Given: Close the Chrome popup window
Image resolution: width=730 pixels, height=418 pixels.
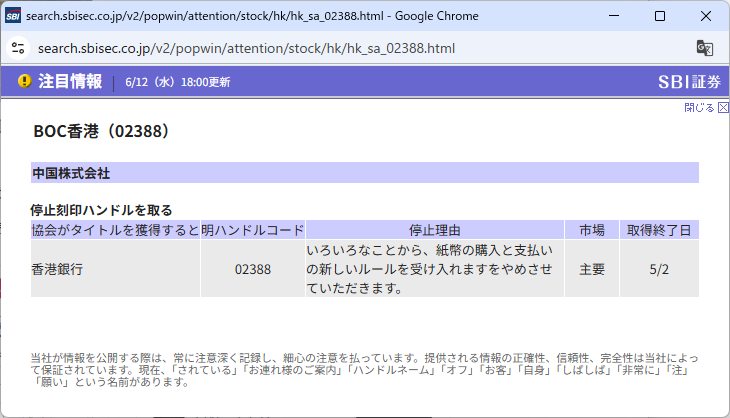Looking at the screenshot, I should (705, 16).
